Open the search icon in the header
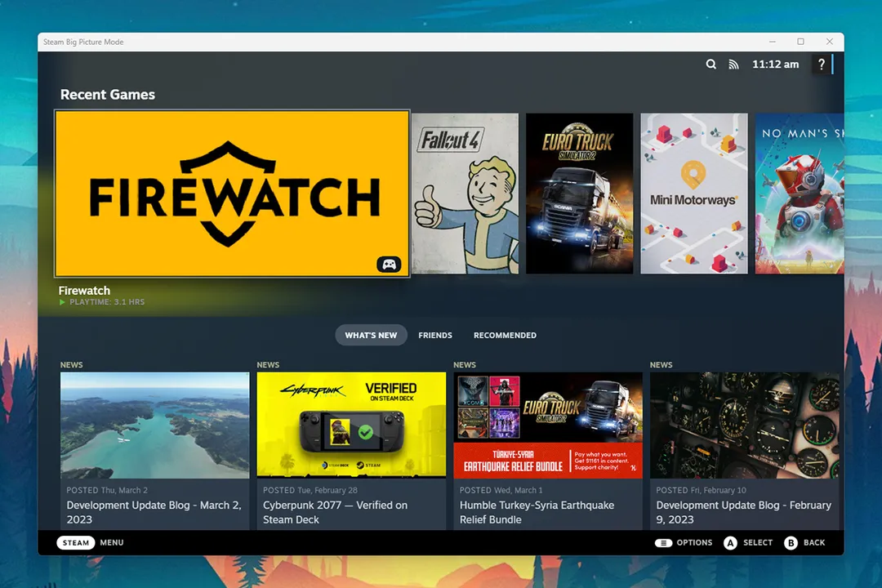The image size is (882, 588). [711, 65]
